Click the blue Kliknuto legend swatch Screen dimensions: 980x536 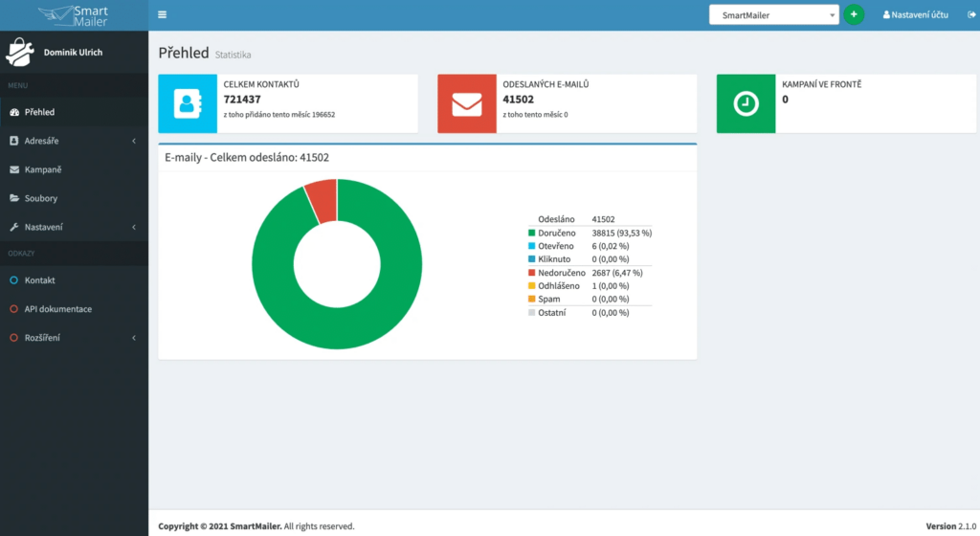click(532, 259)
